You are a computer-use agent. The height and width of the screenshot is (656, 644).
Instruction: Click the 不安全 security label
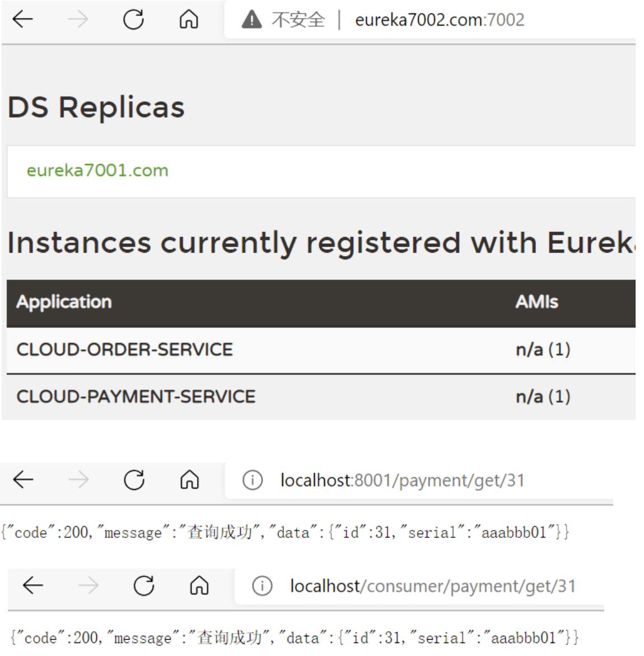click(298, 20)
